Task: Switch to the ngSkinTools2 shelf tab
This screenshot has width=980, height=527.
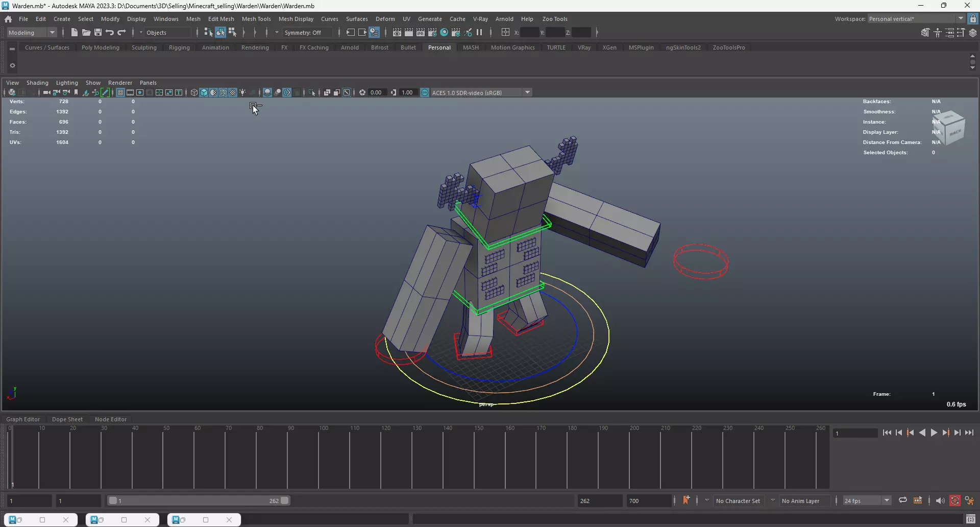Action: point(683,47)
